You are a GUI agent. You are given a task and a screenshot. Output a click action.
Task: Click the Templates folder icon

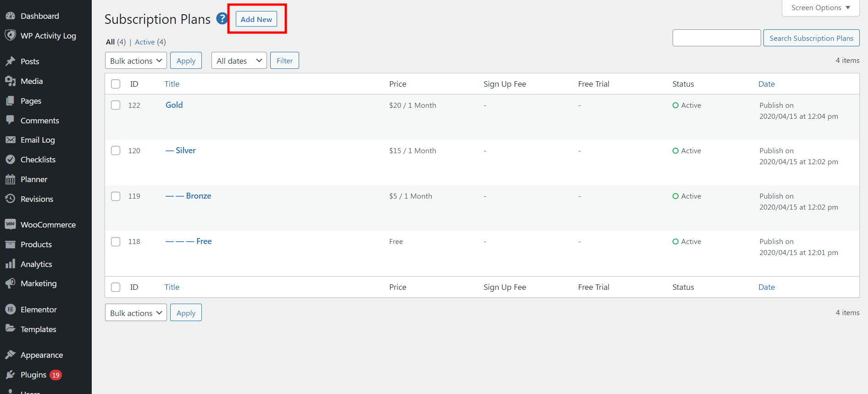10,328
